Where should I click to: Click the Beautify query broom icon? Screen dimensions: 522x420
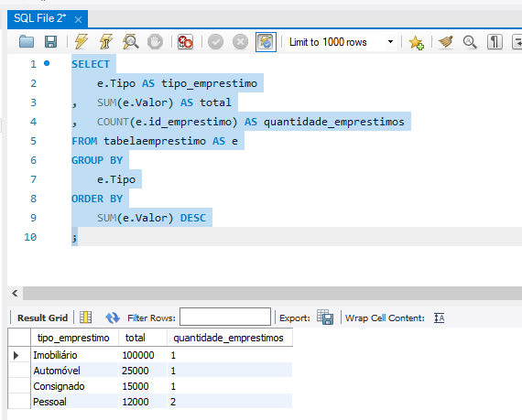click(x=446, y=42)
